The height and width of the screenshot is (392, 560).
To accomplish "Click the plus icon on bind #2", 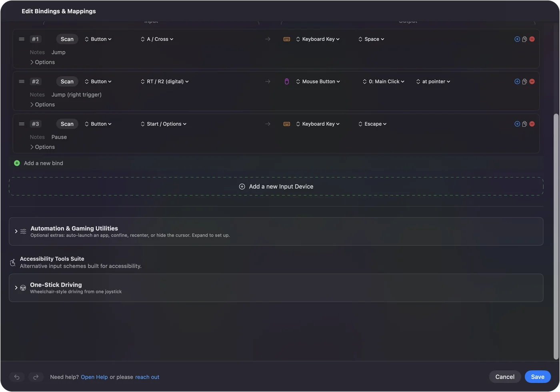I will pos(517,82).
